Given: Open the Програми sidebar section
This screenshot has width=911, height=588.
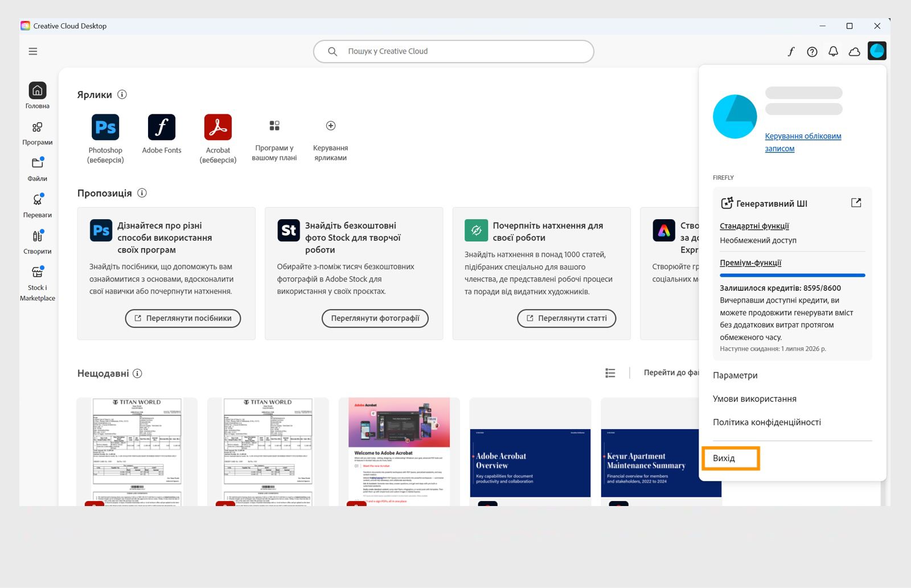Looking at the screenshot, I should pyautogui.click(x=38, y=133).
